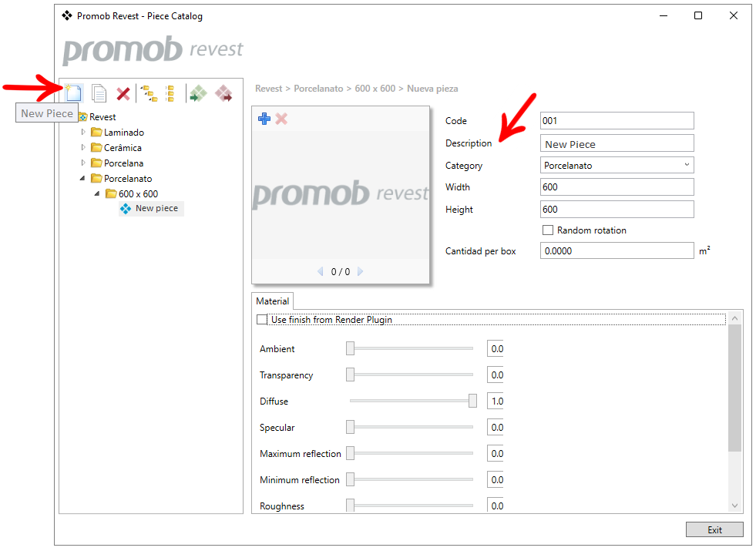Click the export pieces red arrow icon
The image size is (756, 551).
coord(223,93)
